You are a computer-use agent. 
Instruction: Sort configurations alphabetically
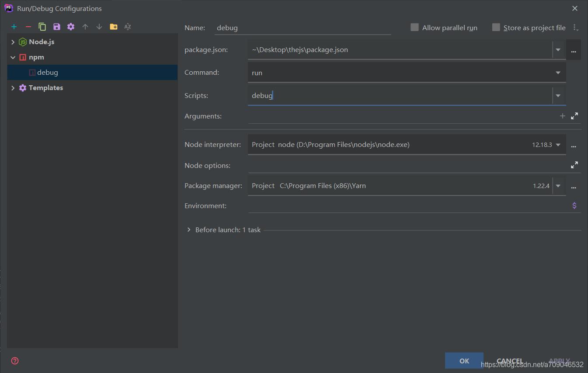[128, 27]
